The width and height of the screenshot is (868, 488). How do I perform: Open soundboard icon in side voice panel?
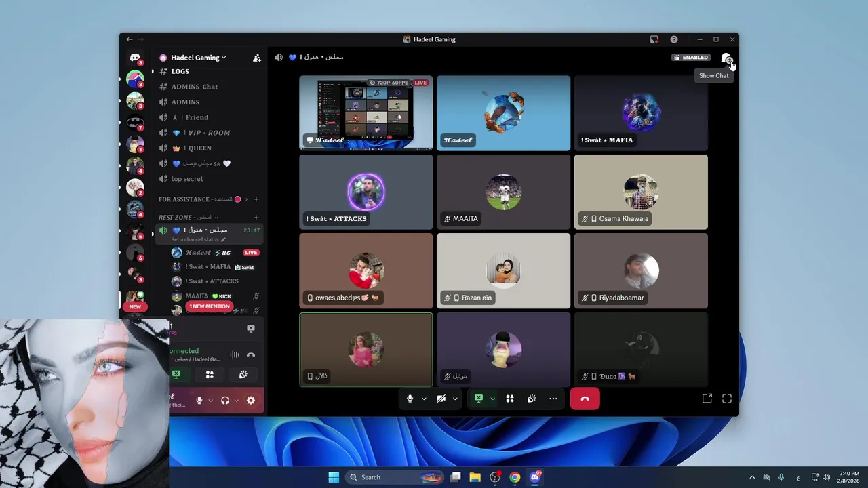click(243, 374)
